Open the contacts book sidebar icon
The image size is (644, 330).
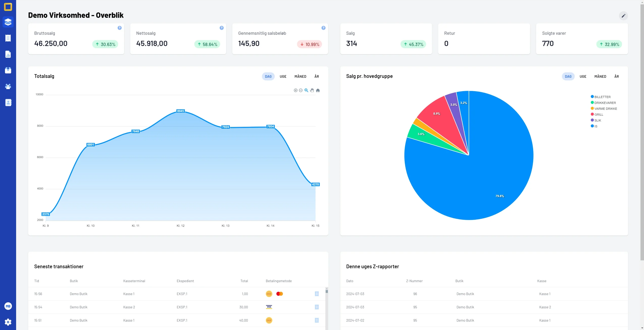click(x=8, y=102)
